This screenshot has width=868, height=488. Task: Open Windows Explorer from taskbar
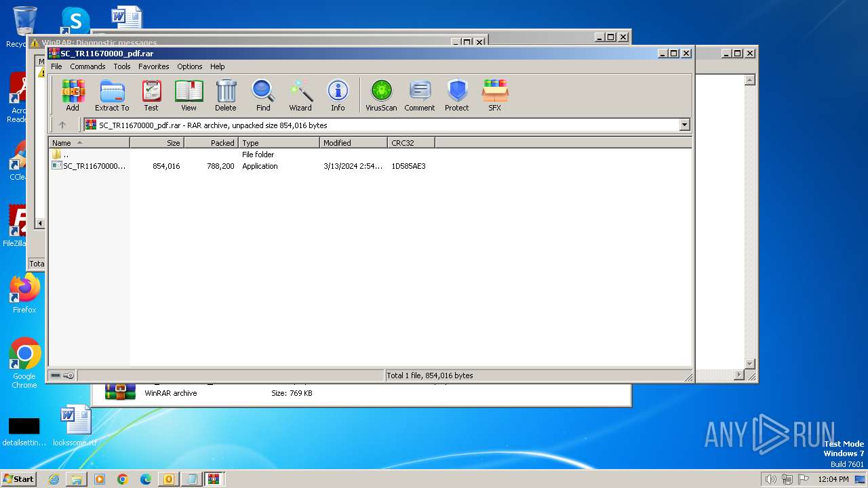tap(77, 479)
